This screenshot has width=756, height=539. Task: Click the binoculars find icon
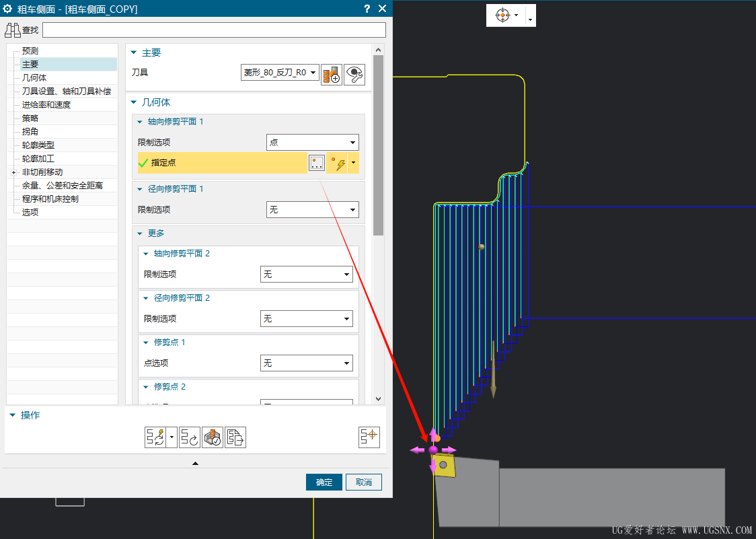click(x=13, y=30)
